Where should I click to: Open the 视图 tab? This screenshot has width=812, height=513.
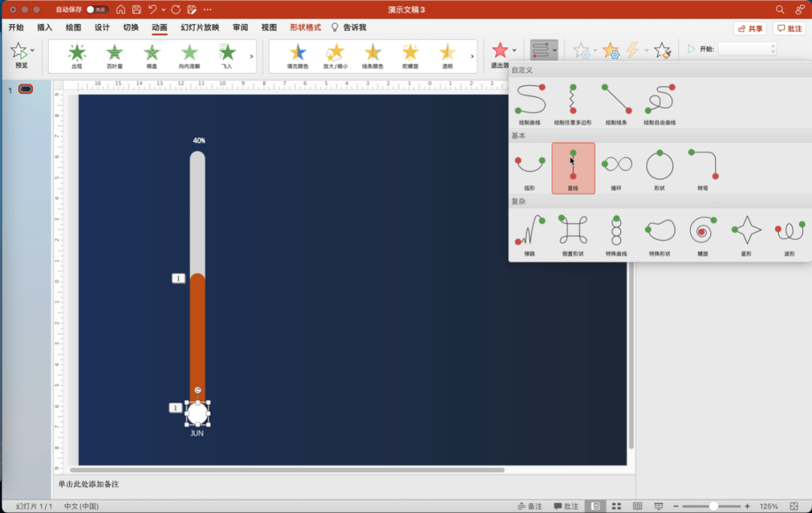point(268,28)
